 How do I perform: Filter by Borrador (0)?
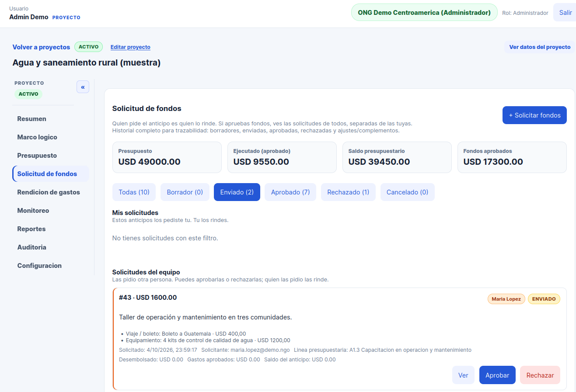click(185, 192)
